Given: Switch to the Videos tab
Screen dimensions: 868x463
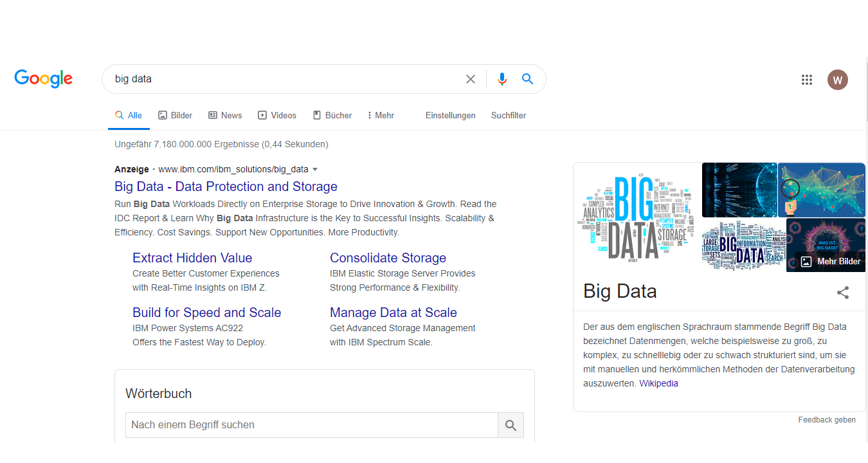Looking at the screenshot, I should coord(277,116).
